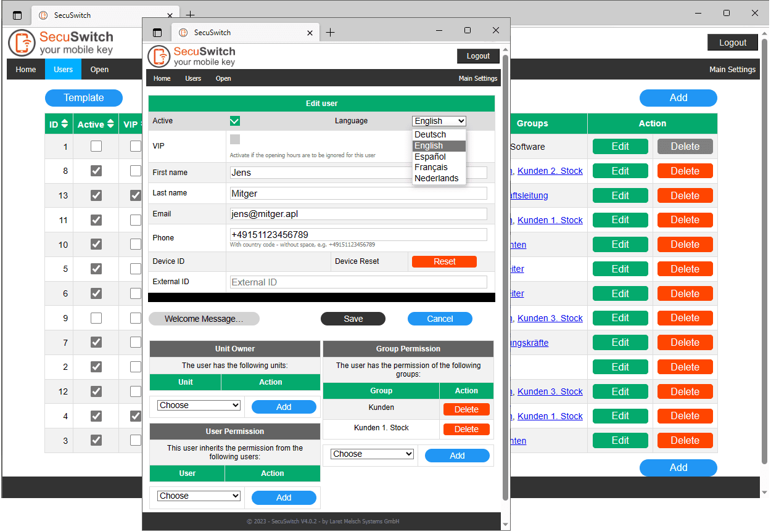
Task: Click the top Add button above the users table
Action: 678,97
